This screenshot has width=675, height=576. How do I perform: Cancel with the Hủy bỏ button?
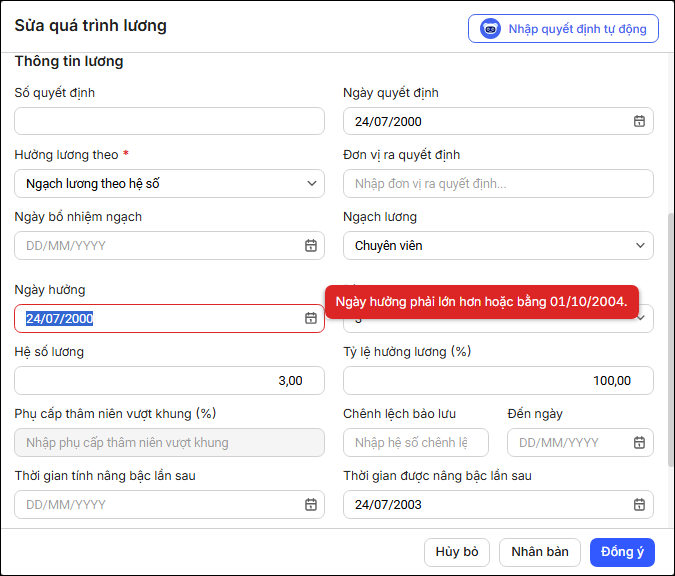pyautogui.click(x=457, y=552)
